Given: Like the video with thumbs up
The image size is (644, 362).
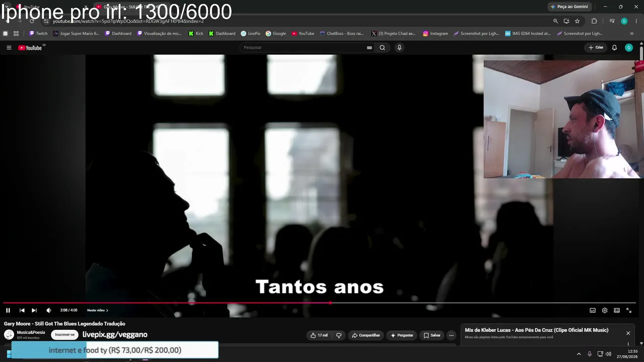Looking at the screenshot, I should (x=319, y=335).
